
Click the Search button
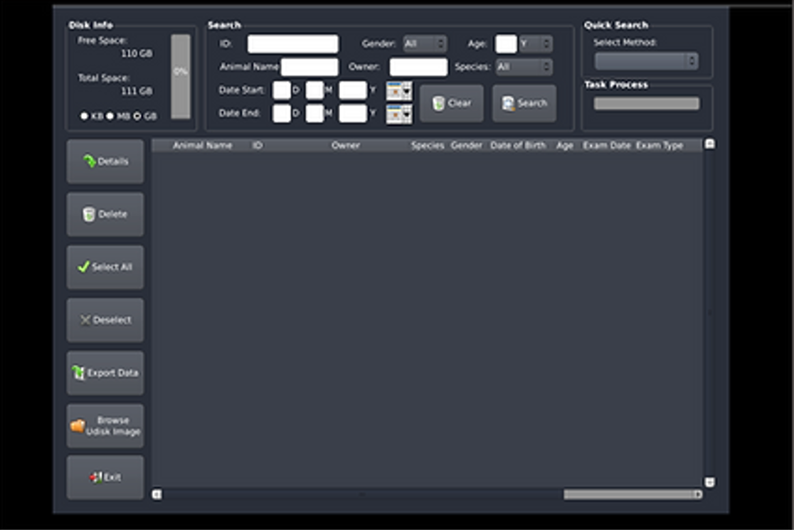click(x=524, y=103)
